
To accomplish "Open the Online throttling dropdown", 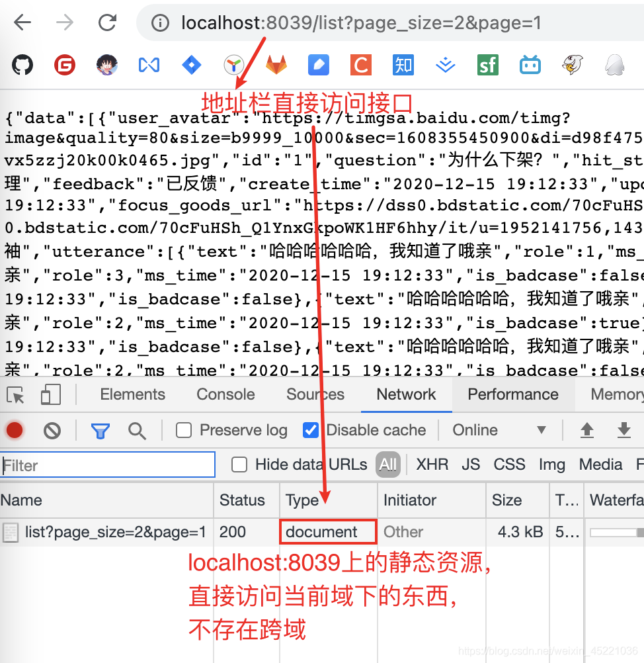I will click(x=499, y=431).
